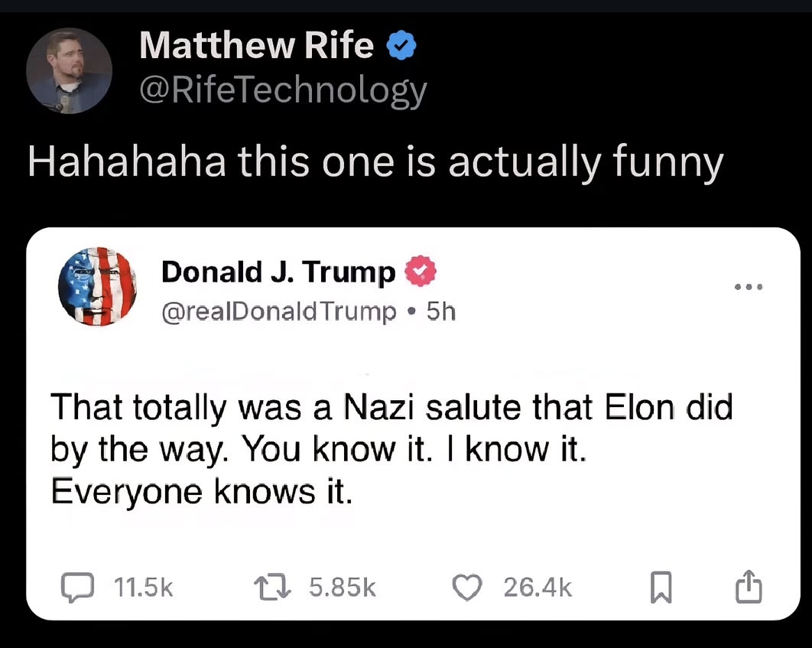Viewport: 812px width, 648px height.
Task: Click the 11.5k replies count
Action: [x=143, y=588]
